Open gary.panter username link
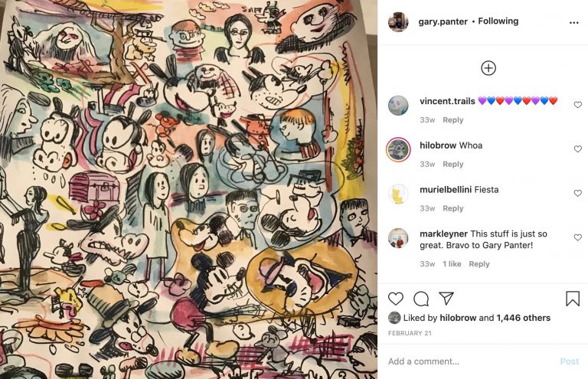This screenshot has height=379, width=588. coord(443,21)
